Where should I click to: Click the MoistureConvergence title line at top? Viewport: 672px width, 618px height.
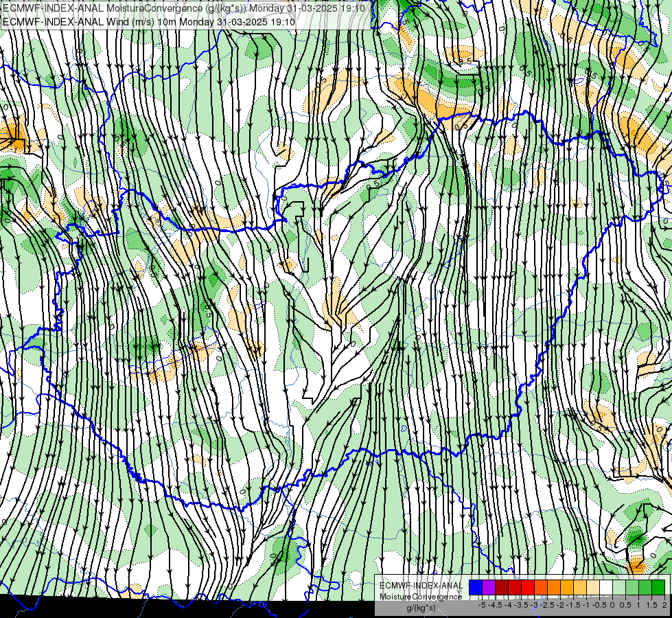(184, 8)
